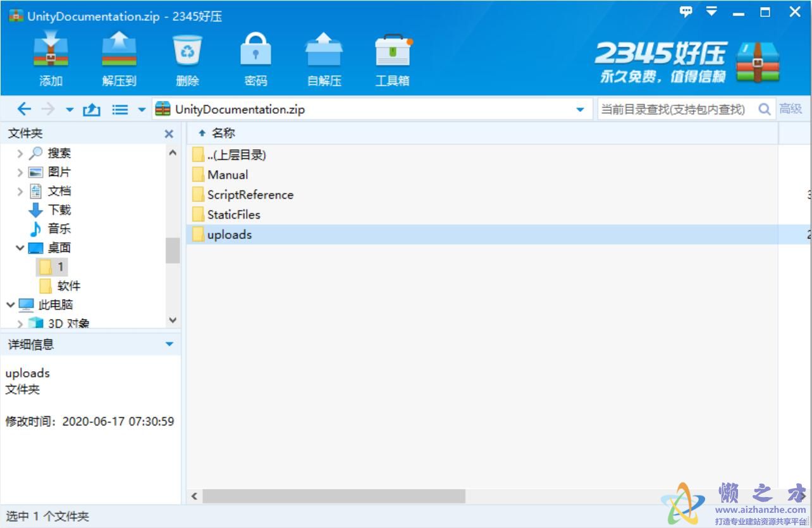Select the uploads folder row
The image size is (812, 528).
[x=499, y=235]
